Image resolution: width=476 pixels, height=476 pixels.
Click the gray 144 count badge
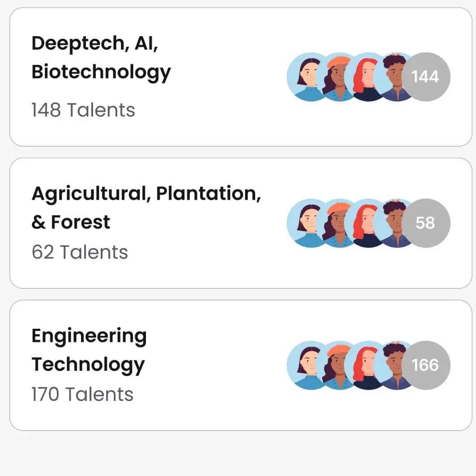tap(426, 77)
